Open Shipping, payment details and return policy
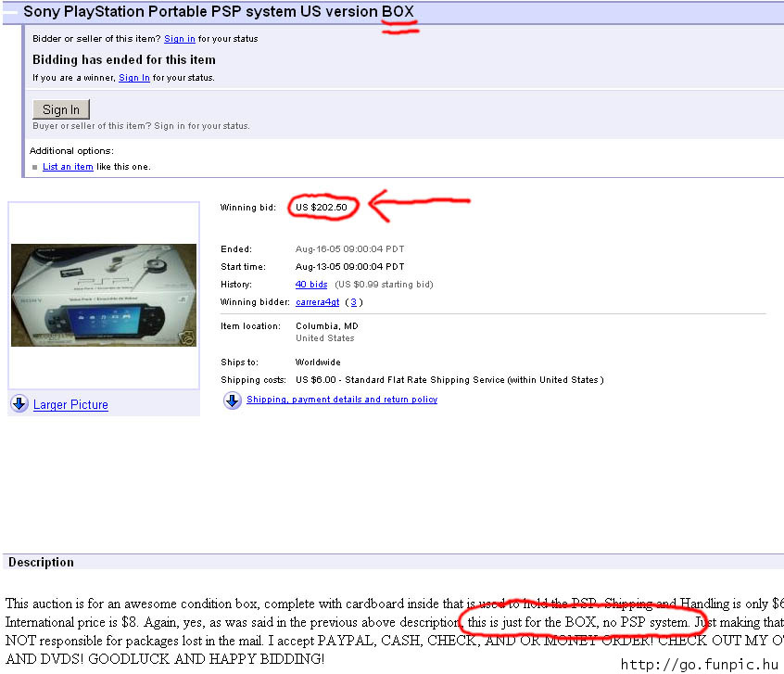The width and height of the screenshot is (784, 674). tap(342, 400)
